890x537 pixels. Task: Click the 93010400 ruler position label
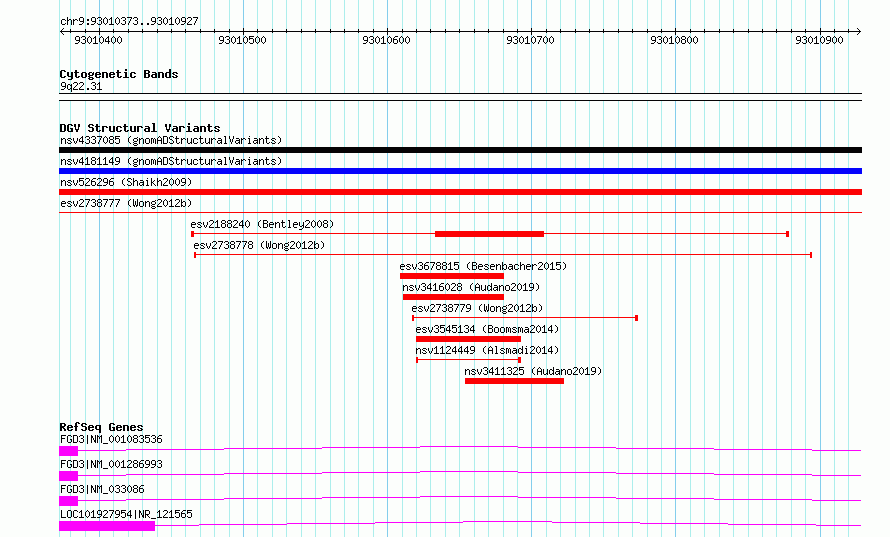pyautogui.click(x=98, y=40)
